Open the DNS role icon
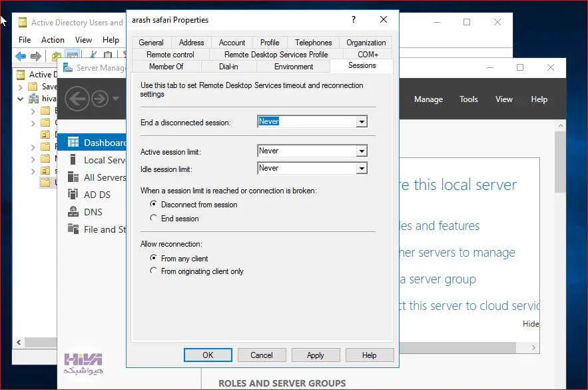The width and height of the screenshot is (588, 390). [73, 211]
